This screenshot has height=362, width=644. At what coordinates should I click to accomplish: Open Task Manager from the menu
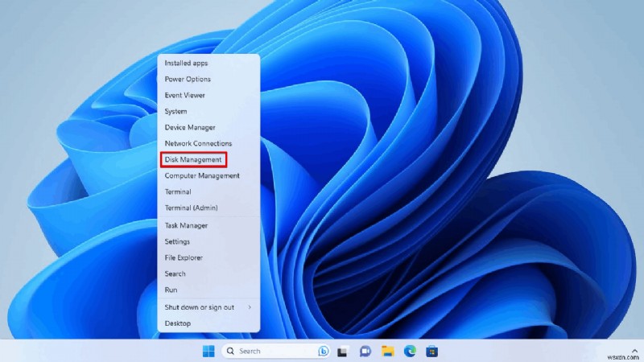[x=208, y=225]
